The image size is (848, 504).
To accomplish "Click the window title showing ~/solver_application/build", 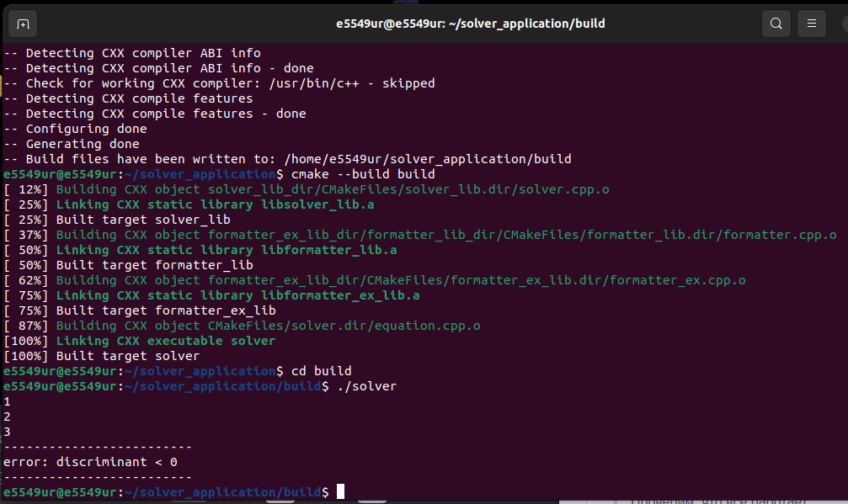I will pos(468,23).
